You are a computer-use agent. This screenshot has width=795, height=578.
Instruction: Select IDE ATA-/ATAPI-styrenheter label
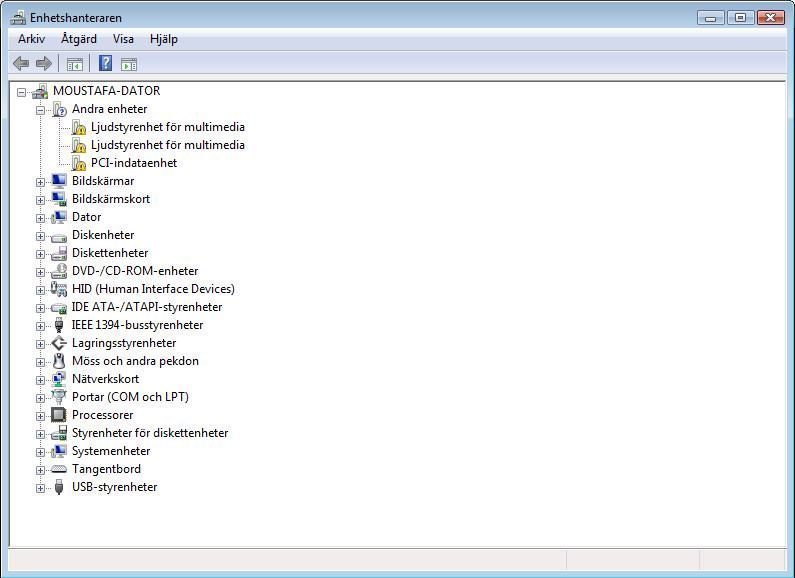tap(147, 307)
